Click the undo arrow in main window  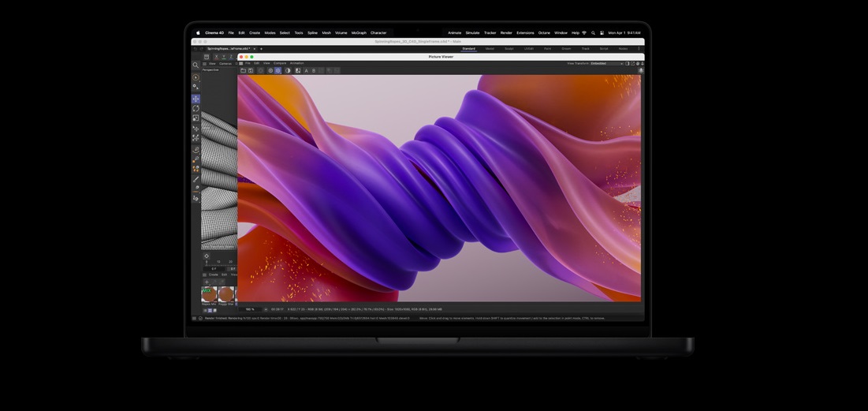195,49
